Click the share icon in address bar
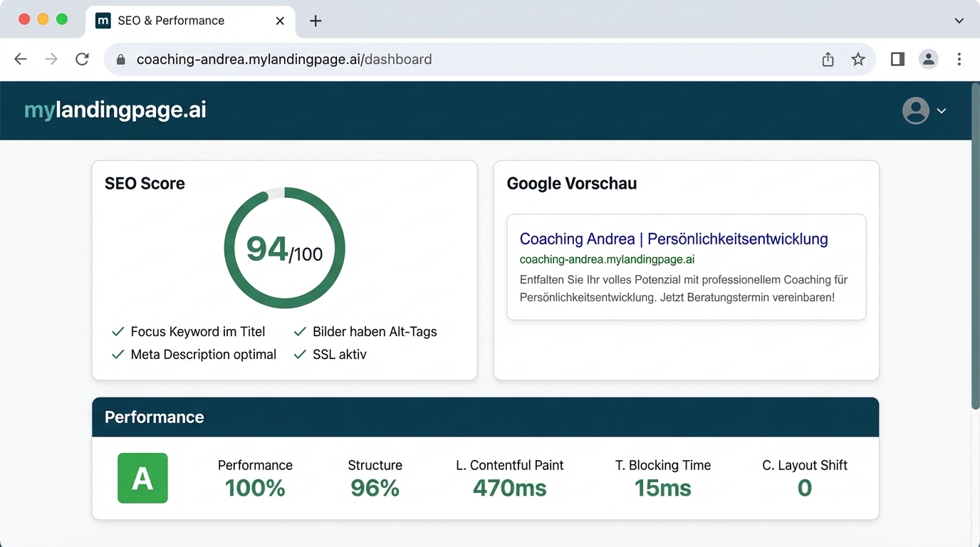980x547 pixels. coord(828,59)
